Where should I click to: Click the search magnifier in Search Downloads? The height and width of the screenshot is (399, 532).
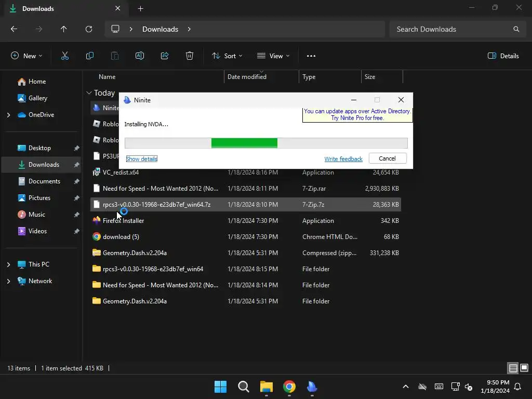[516, 29]
